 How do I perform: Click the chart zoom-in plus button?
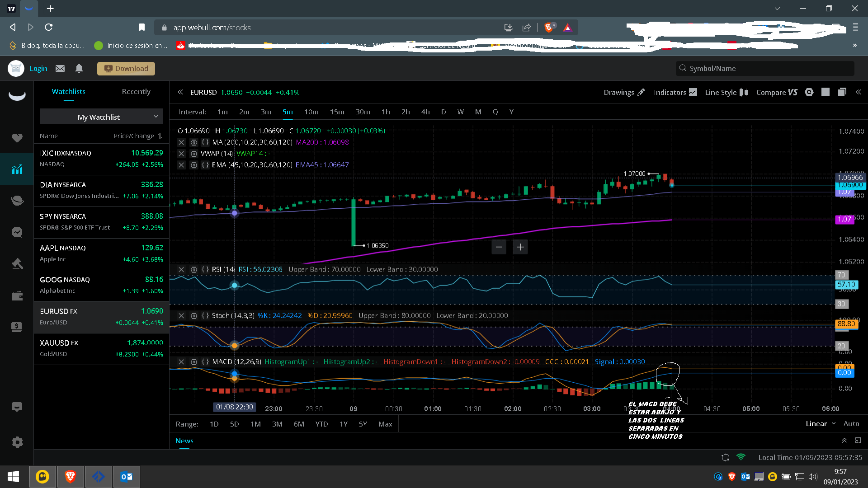pos(520,247)
